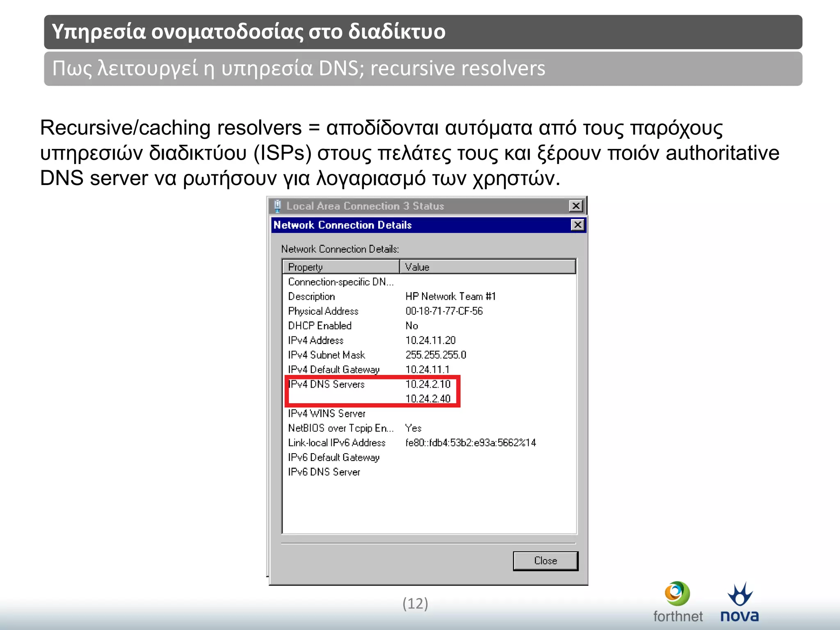Select the IPv4 Subnet Mask property
Viewport: 840px width, 630px height.
click(326, 355)
